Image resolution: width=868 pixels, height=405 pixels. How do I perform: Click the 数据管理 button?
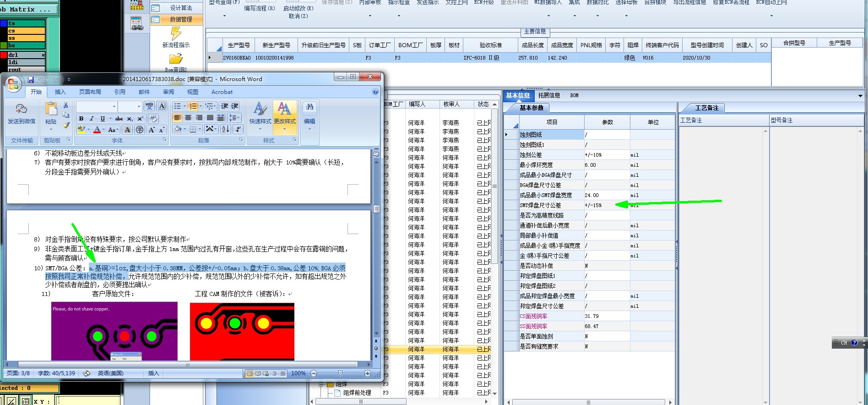point(176,19)
